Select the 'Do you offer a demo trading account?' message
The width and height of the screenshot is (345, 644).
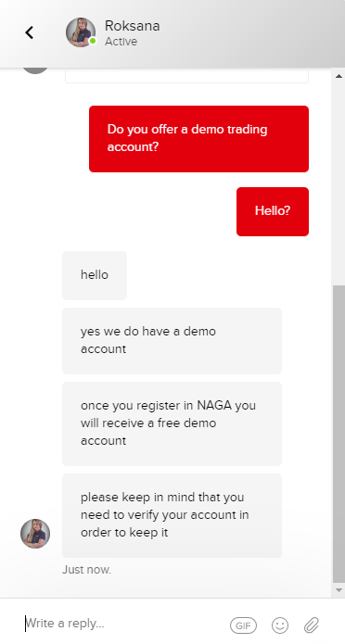[198, 139]
